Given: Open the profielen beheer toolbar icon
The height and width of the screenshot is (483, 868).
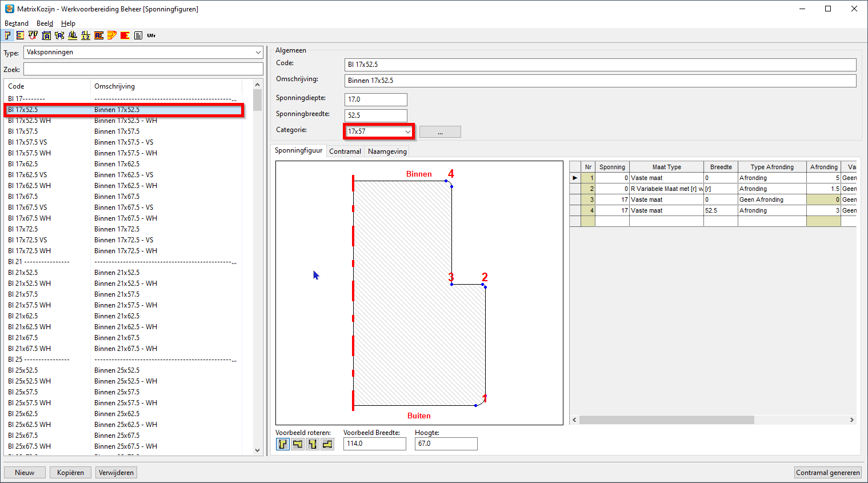Looking at the screenshot, I should click(19, 35).
